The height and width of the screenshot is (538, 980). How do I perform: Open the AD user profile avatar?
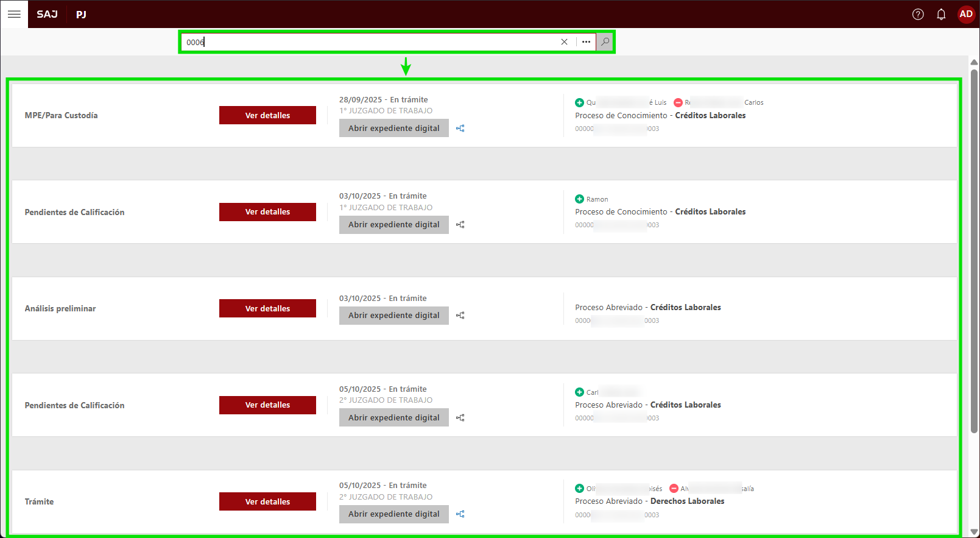(x=966, y=14)
